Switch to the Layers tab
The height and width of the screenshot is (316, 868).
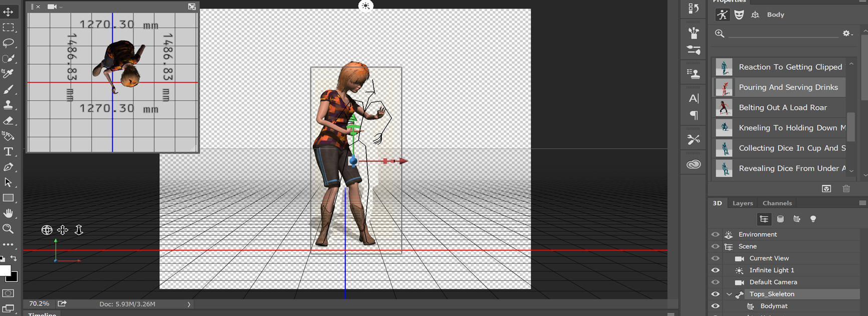point(742,203)
